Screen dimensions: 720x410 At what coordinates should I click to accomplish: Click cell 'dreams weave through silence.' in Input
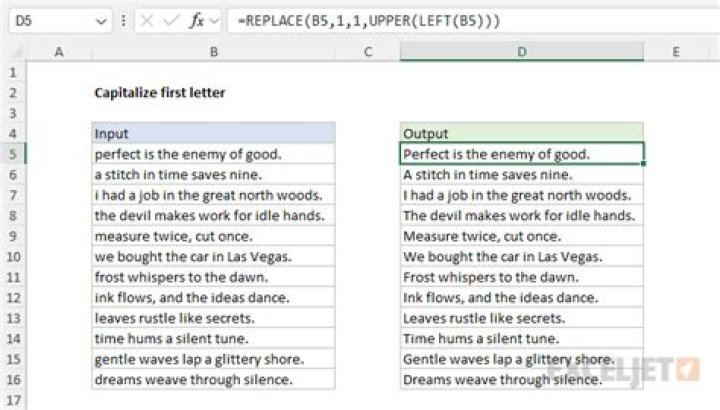[214, 379]
